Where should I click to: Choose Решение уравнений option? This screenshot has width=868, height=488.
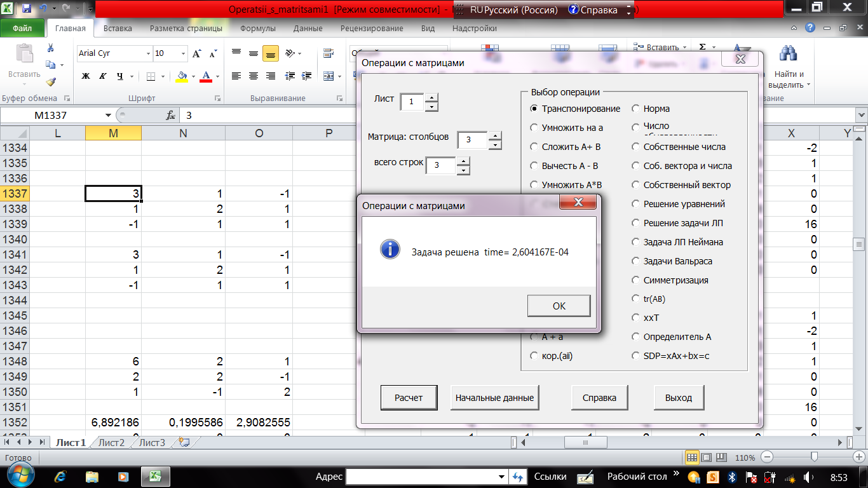[636, 204]
